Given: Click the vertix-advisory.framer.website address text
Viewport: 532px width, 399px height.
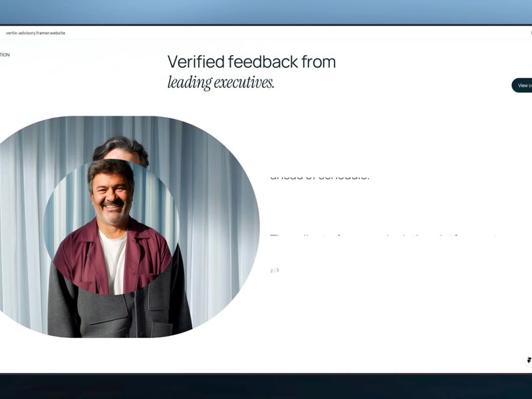Looking at the screenshot, I should [36, 33].
